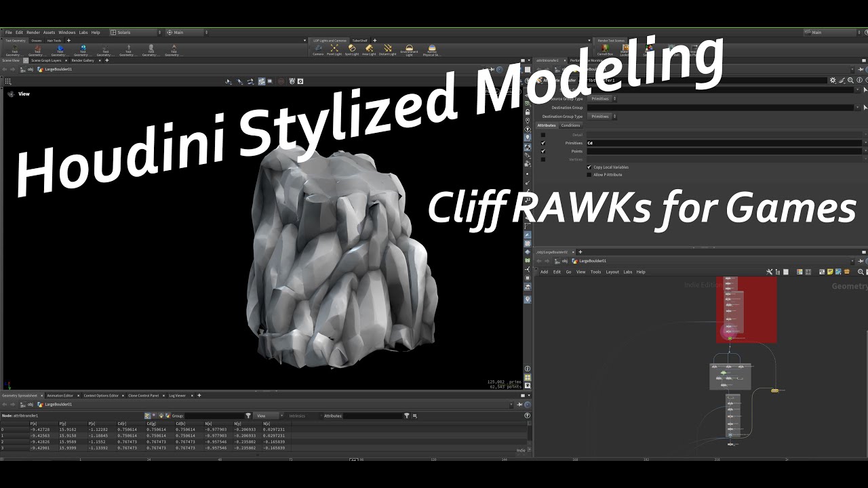Click the lock icon in viewport side toolbar
The height and width of the screenshot is (488, 868).
click(x=528, y=112)
